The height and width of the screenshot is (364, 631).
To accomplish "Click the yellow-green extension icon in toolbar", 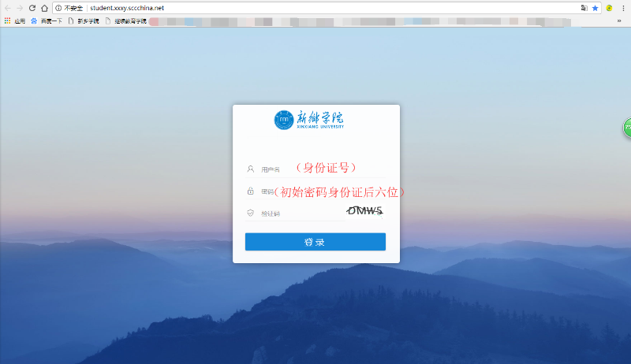I will 609,8.
